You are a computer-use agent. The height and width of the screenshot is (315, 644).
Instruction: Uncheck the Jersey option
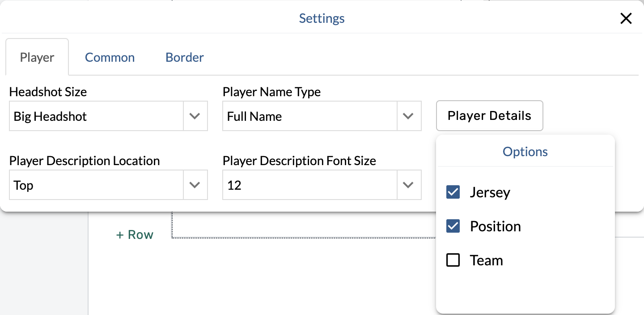[453, 192]
